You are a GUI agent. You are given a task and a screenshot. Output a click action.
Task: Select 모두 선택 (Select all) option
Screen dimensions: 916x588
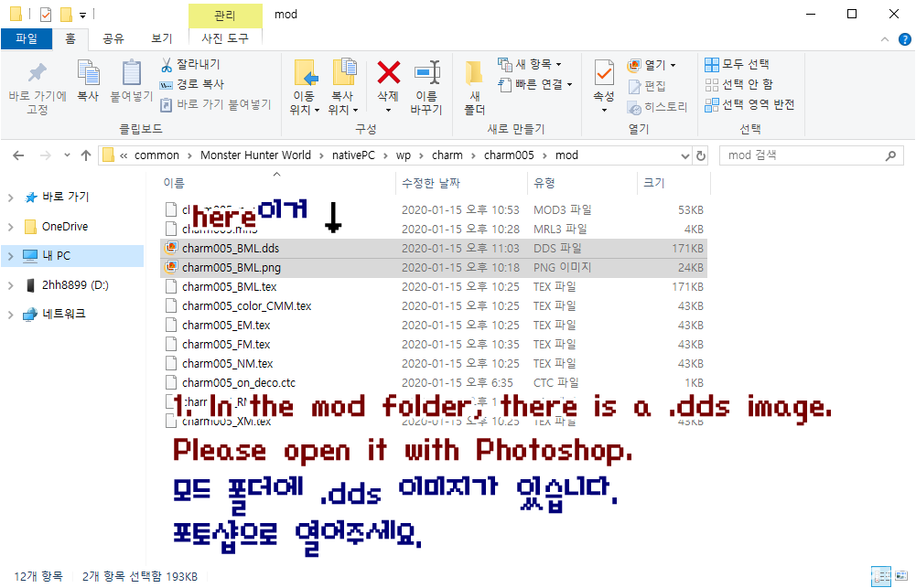click(737, 65)
